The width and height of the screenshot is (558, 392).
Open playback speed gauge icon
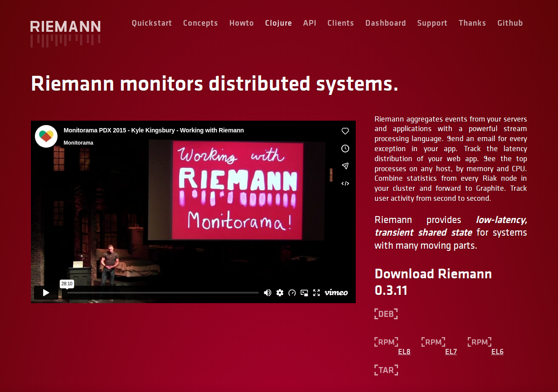click(x=292, y=293)
